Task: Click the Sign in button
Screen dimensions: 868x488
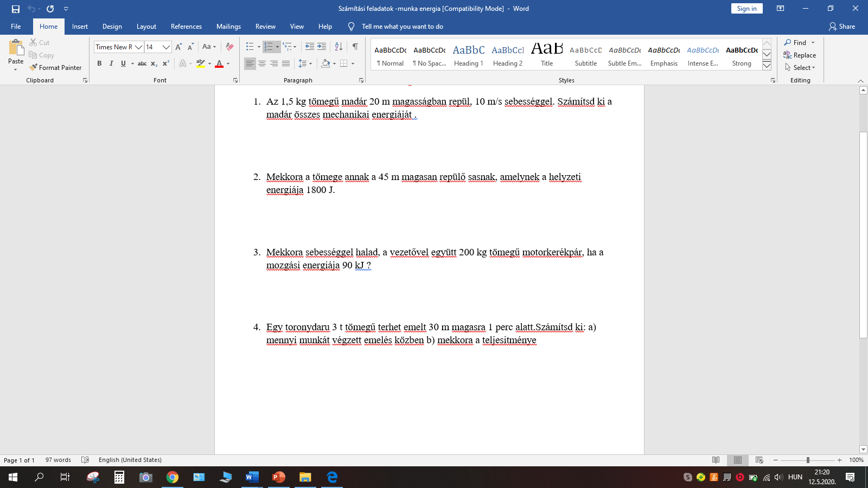Action: [746, 9]
